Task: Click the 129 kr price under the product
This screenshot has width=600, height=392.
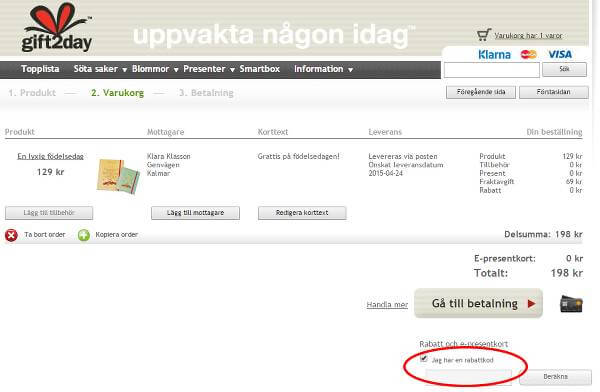Action: pyautogui.click(x=51, y=172)
